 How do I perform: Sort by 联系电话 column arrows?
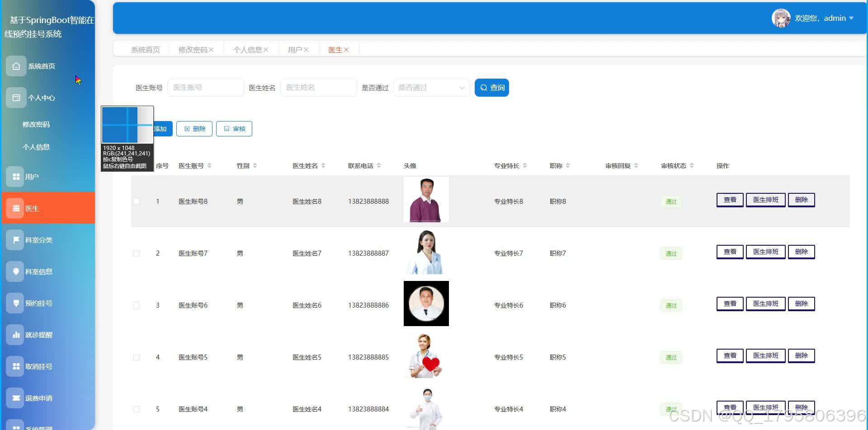point(379,166)
